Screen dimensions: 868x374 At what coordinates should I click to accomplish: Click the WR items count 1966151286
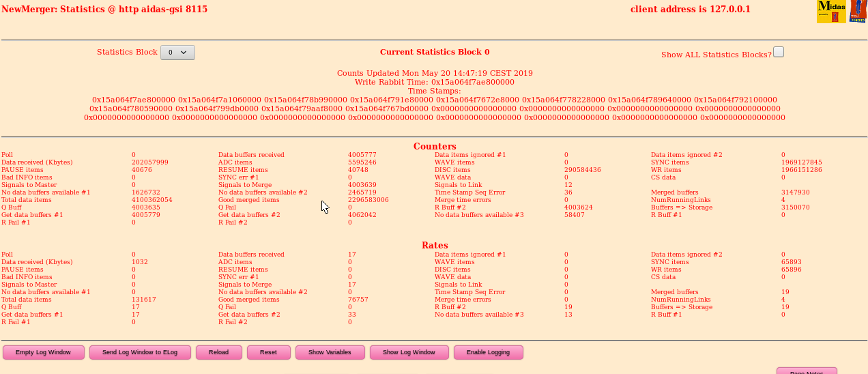(802, 170)
